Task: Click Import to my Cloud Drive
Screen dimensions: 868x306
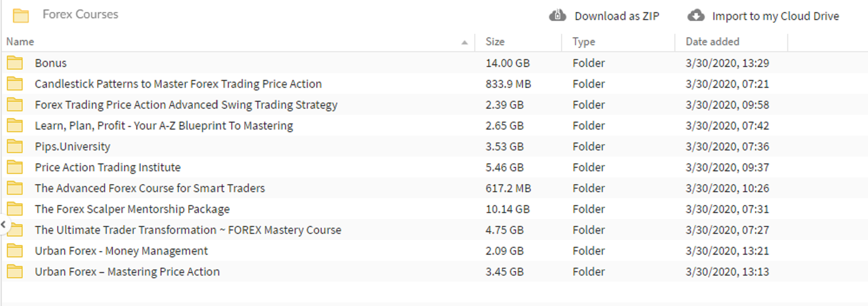Action: (776, 15)
